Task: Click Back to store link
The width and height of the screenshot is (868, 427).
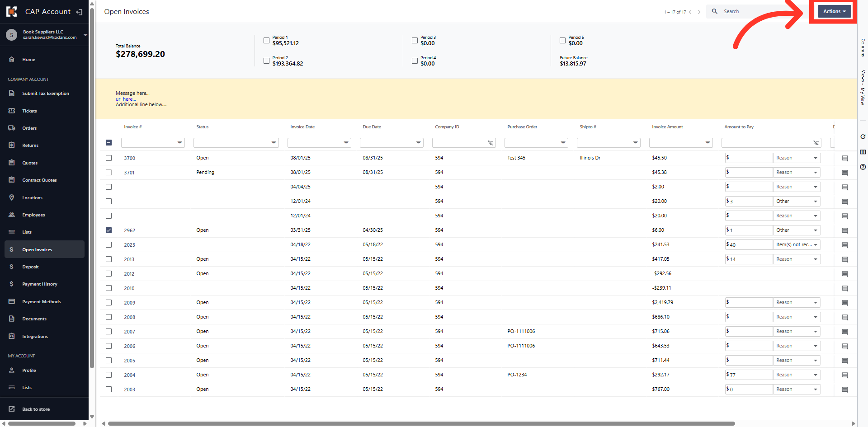Action: pyautogui.click(x=36, y=409)
